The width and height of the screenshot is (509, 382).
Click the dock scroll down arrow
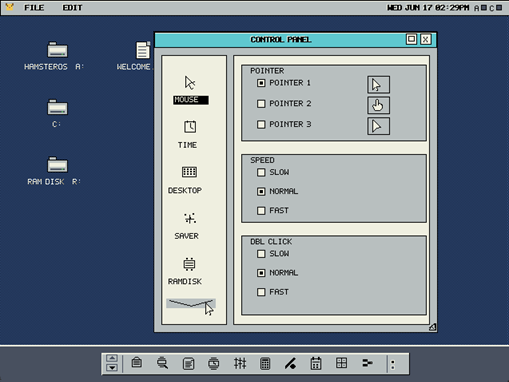click(112, 367)
